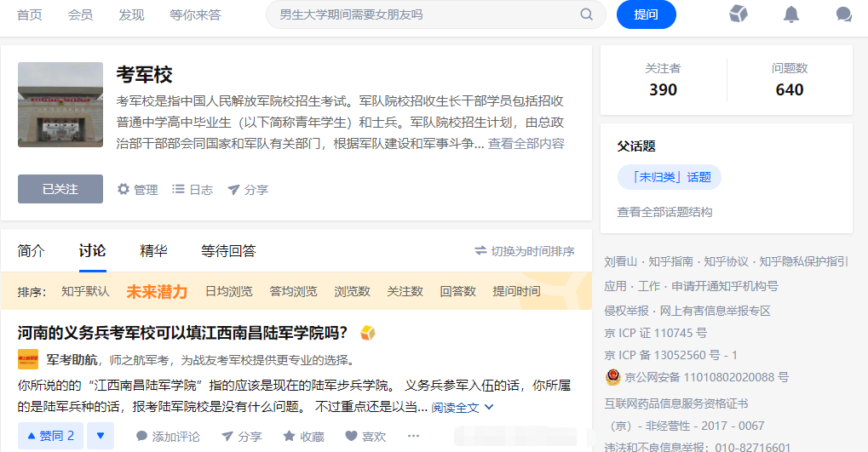Open 知乎隐私保护指引 footer link
868x452 pixels.
pos(803,261)
